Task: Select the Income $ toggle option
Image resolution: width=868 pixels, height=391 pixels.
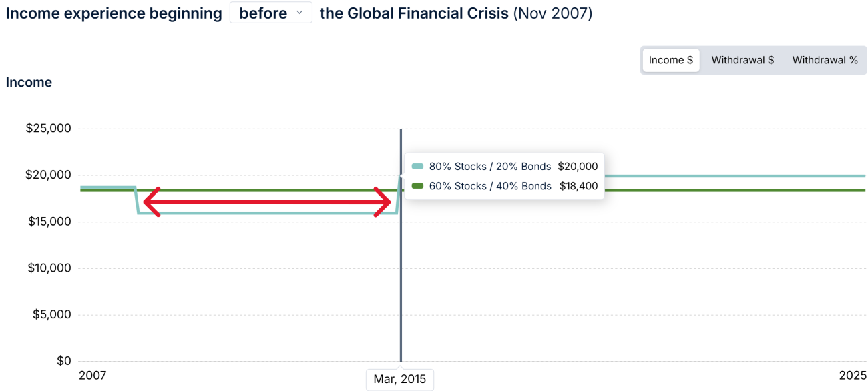Action: click(670, 59)
